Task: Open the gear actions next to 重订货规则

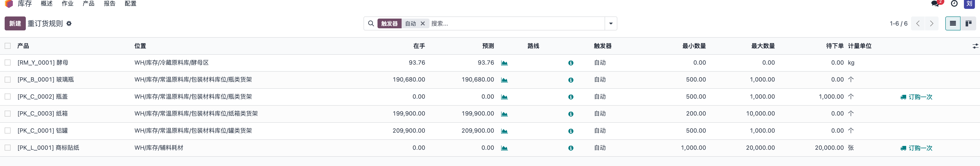Action: pos(69,24)
